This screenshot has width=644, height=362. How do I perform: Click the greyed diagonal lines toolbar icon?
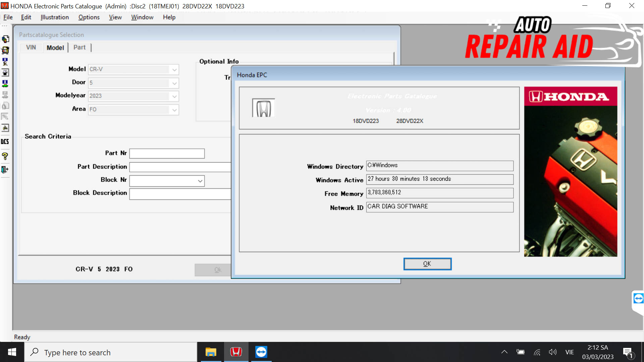pos(5,117)
